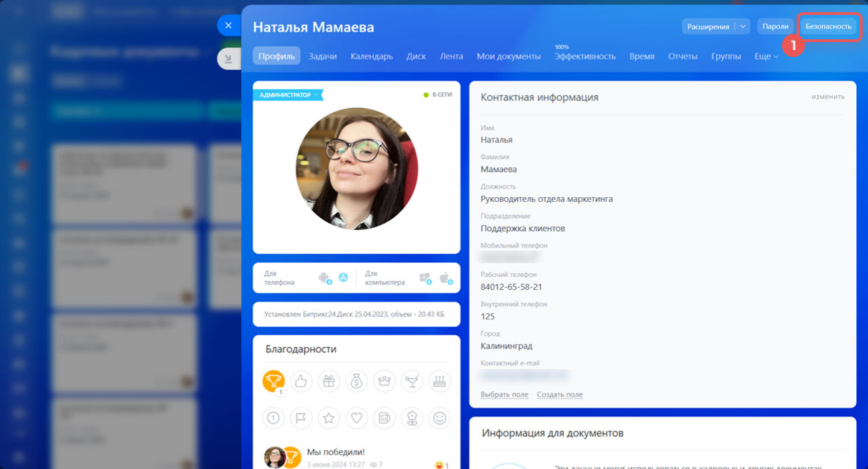Expand the Еще tab menu
The height and width of the screenshot is (469, 868).
tap(766, 56)
